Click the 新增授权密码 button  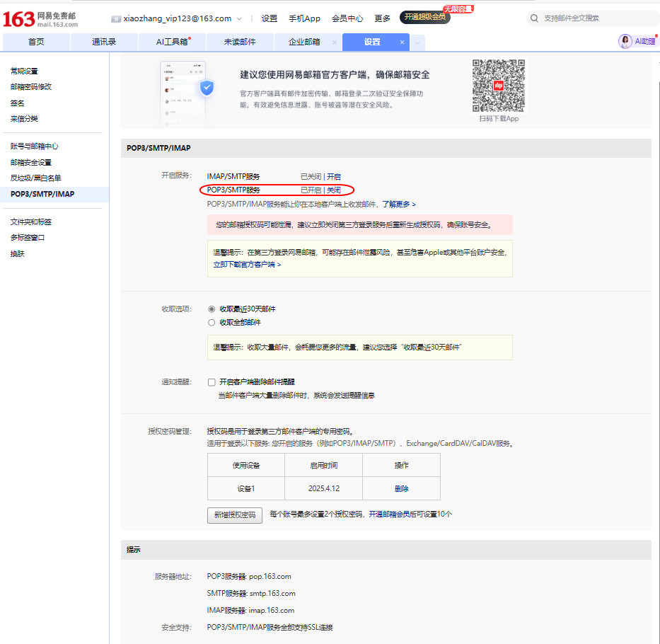pos(235,515)
